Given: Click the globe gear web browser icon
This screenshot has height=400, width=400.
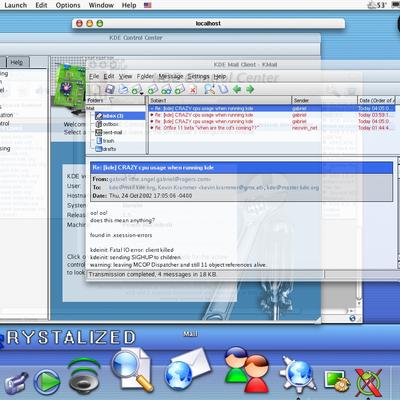Looking at the screenshot, I should 298,374.
